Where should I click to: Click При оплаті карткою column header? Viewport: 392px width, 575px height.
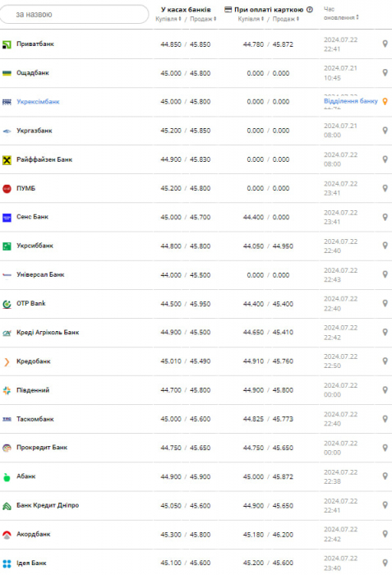coord(269,10)
